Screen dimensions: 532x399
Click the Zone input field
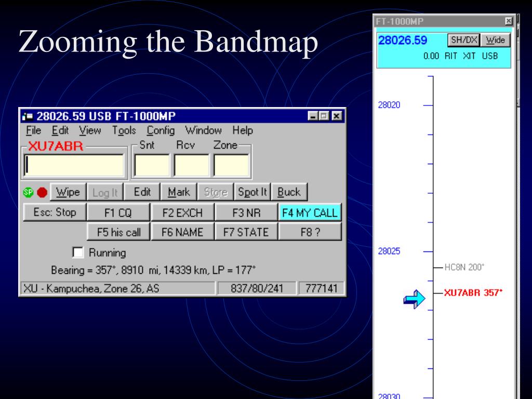[231, 166]
